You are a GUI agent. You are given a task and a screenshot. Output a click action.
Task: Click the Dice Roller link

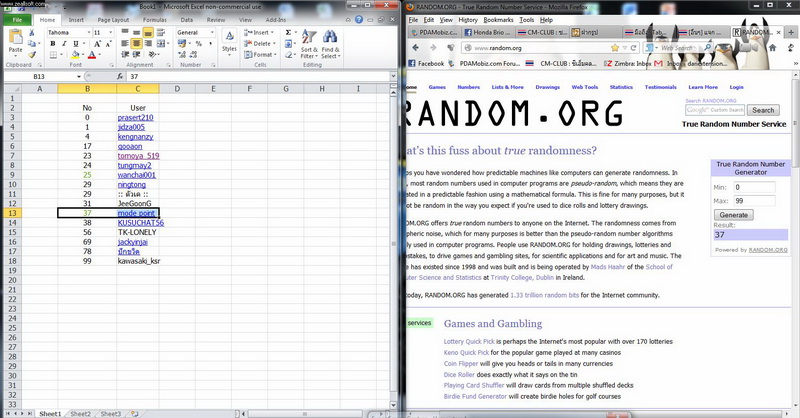point(459,374)
